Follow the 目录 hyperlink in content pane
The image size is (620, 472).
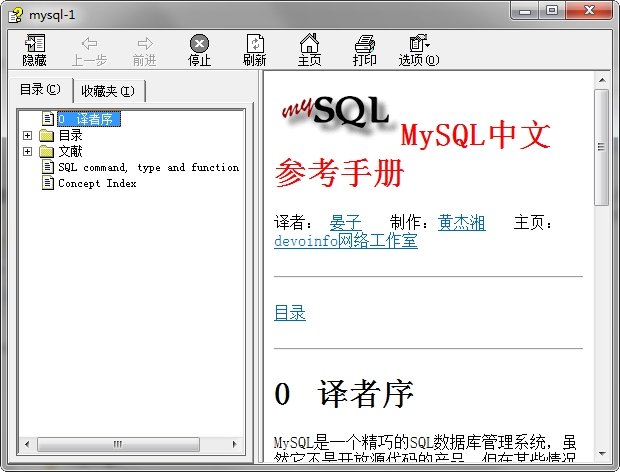tap(290, 313)
